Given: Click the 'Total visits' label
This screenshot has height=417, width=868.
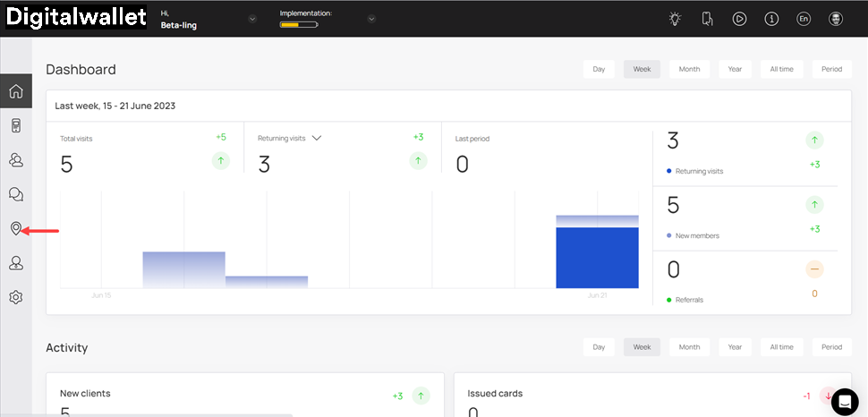Looking at the screenshot, I should 76,139.
